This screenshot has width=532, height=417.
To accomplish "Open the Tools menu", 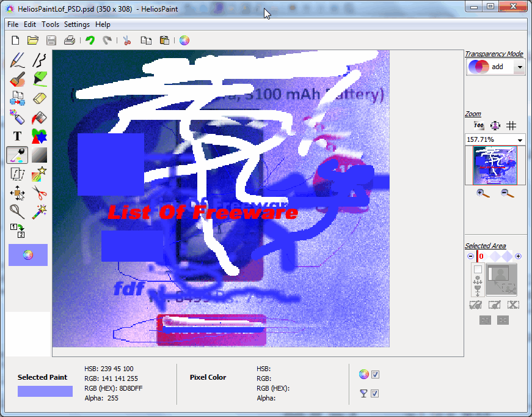I will pyautogui.click(x=50, y=24).
